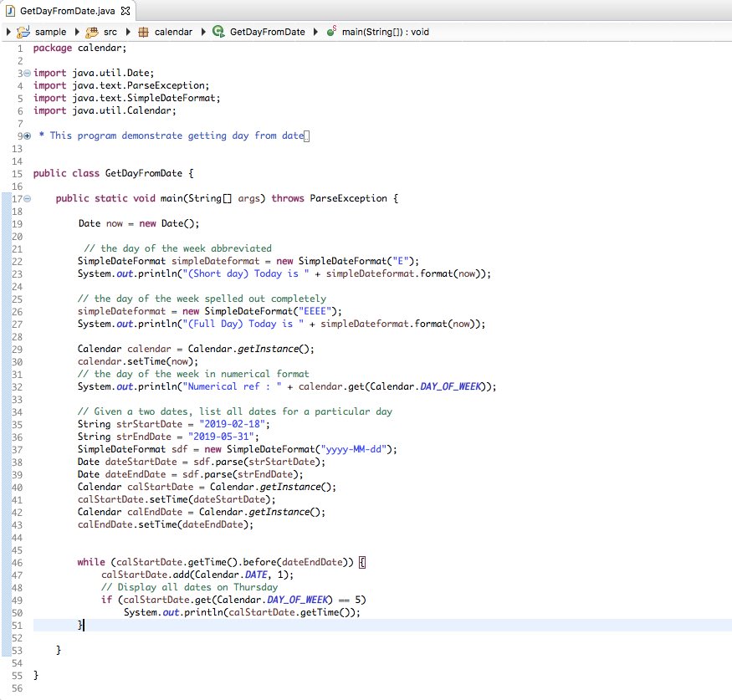The width and height of the screenshot is (732, 700).
Task: Click the sample project icon in breadcrumb
Action: point(23,32)
